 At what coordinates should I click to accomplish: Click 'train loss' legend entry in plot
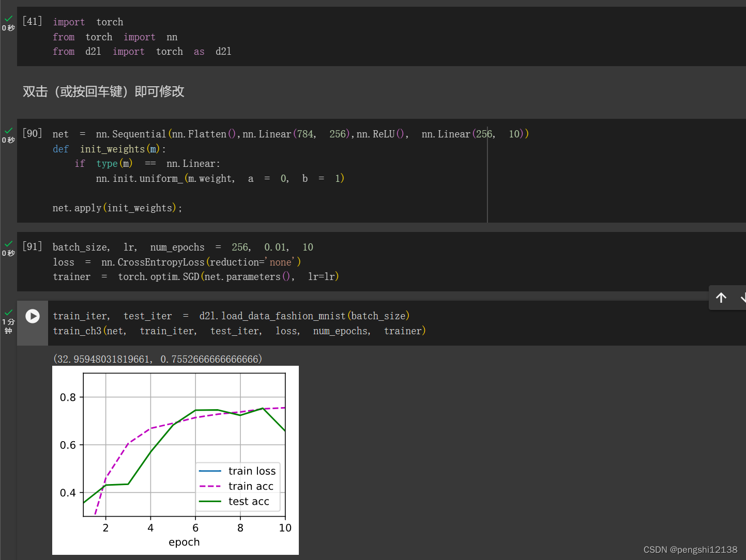pyautogui.click(x=238, y=471)
